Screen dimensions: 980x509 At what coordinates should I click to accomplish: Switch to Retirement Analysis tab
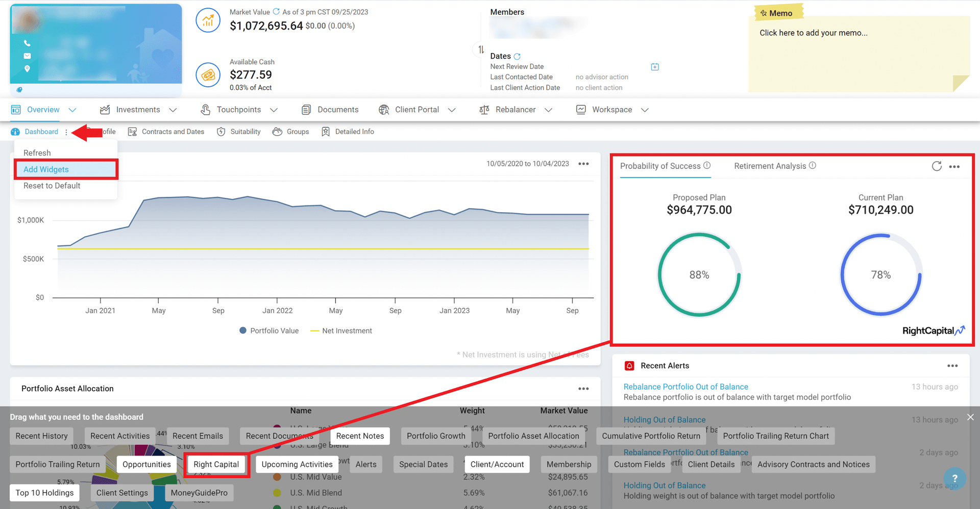point(770,166)
